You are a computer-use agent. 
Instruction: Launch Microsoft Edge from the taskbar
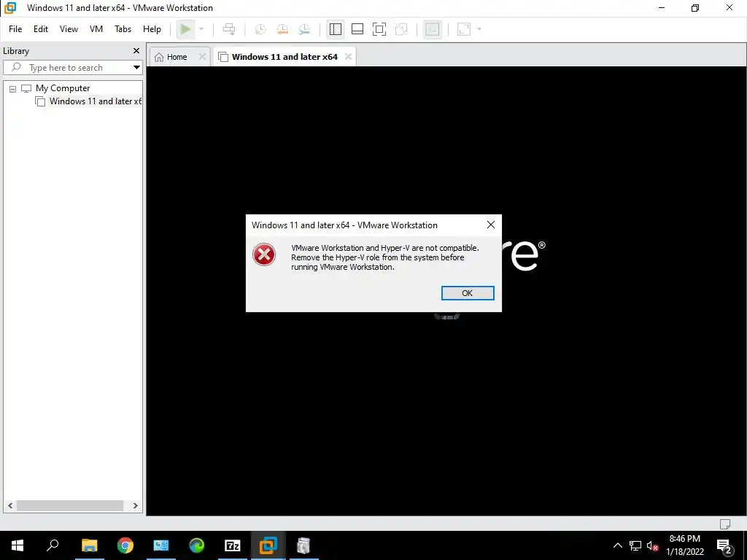tap(197, 545)
